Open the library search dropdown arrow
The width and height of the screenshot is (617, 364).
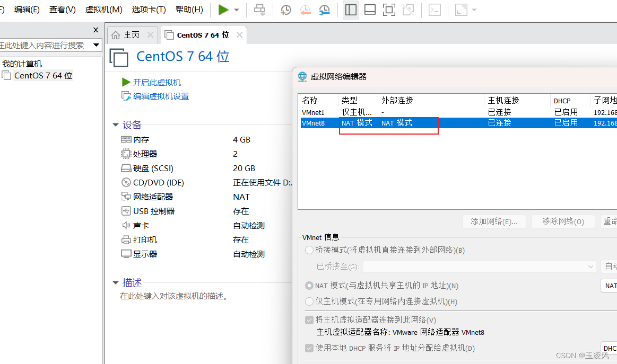point(96,45)
